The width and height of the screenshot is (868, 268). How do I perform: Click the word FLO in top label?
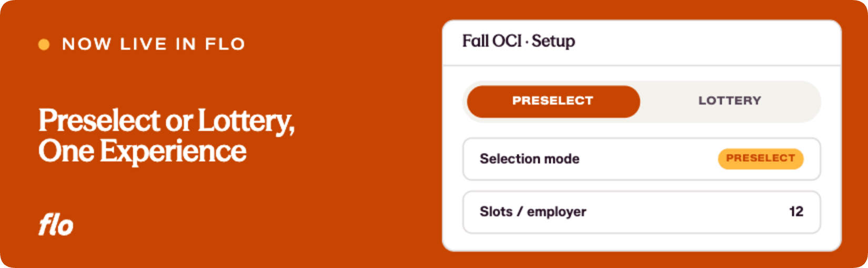[225, 44]
